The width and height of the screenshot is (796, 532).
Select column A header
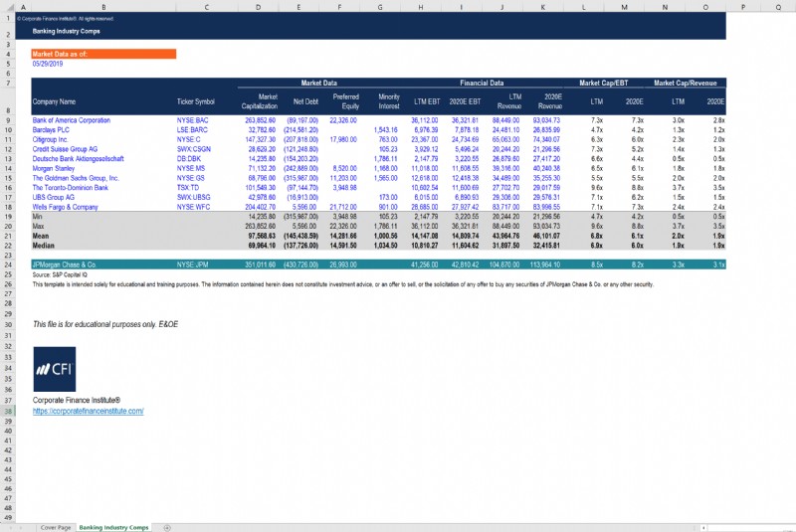(x=23, y=7)
